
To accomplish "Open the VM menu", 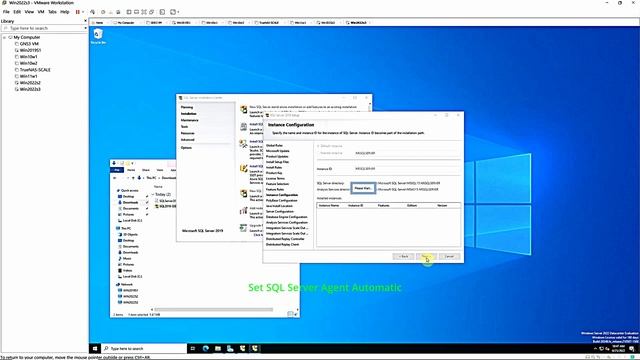I will 41,12.
